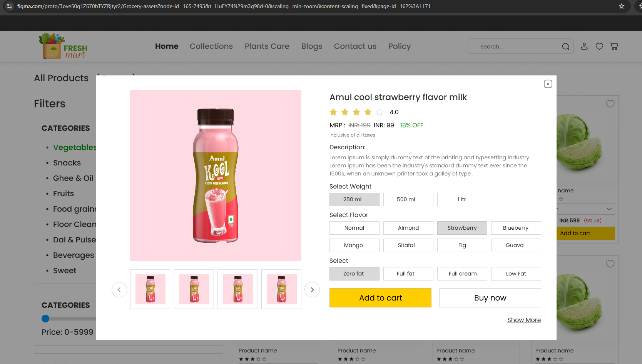Click the search magnifier icon

point(565,47)
